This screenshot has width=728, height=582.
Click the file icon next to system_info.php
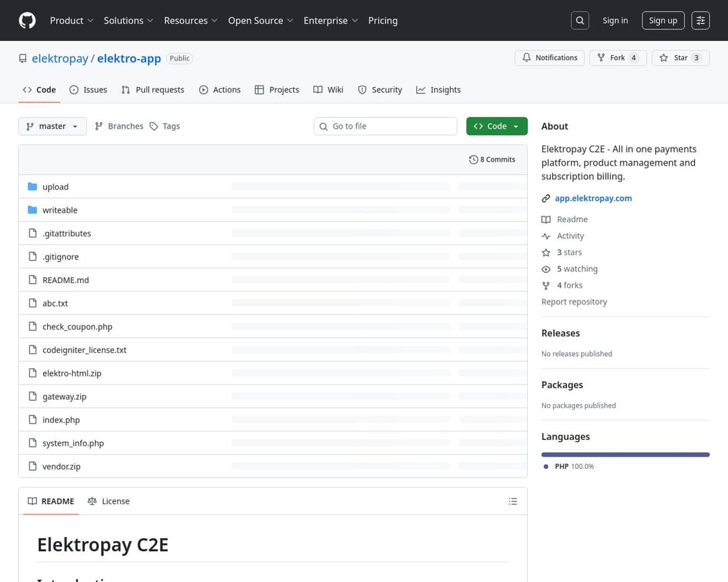pos(32,443)
